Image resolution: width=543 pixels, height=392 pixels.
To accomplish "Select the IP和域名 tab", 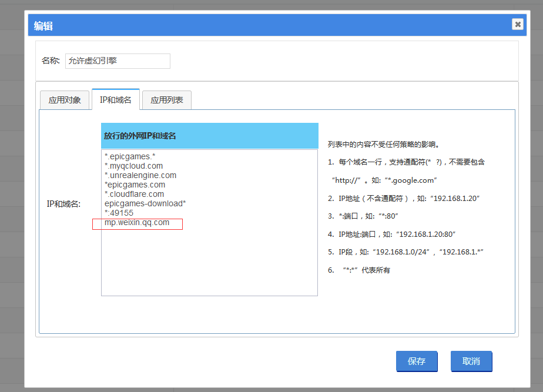I will click(x=116, y=100).
